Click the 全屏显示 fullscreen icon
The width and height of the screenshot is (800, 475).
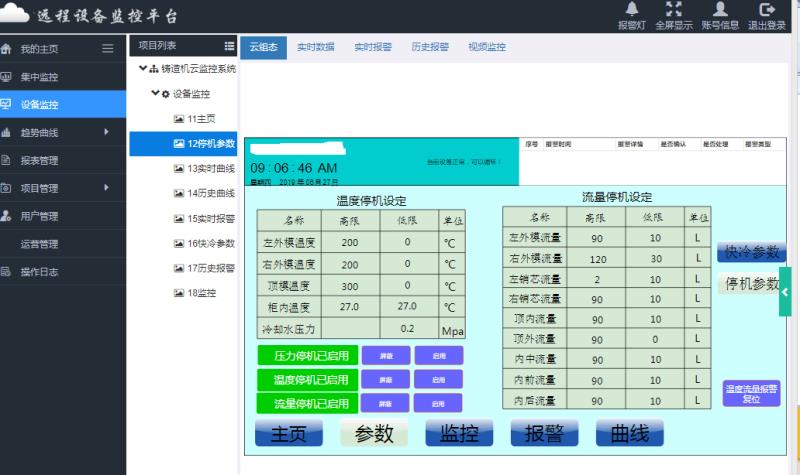(674, 9)
